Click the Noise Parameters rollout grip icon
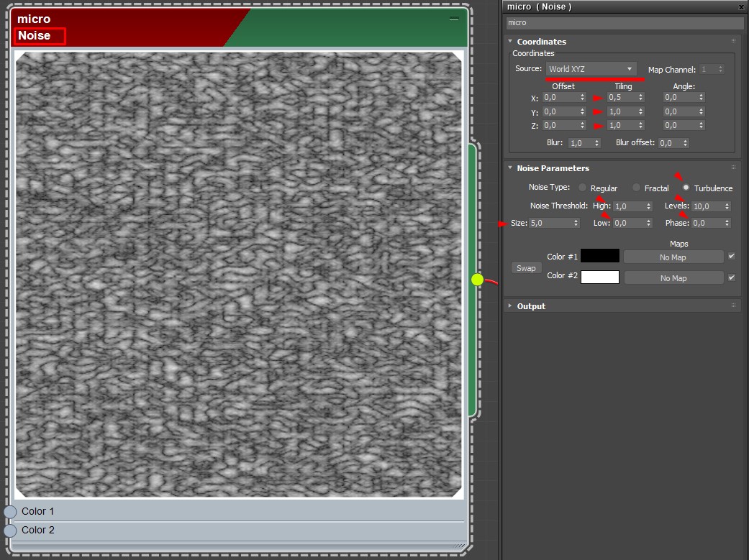 (x=733, y=167)
